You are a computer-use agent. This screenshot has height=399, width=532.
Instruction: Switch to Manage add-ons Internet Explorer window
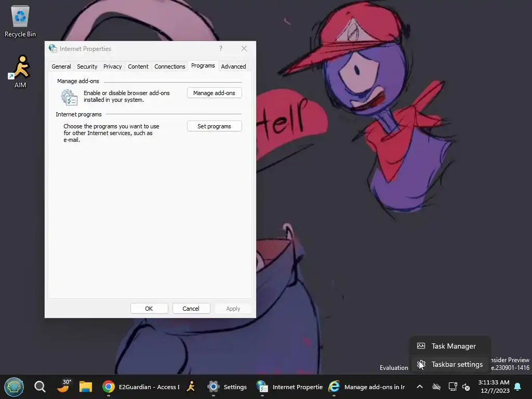(x=367, y=387)
